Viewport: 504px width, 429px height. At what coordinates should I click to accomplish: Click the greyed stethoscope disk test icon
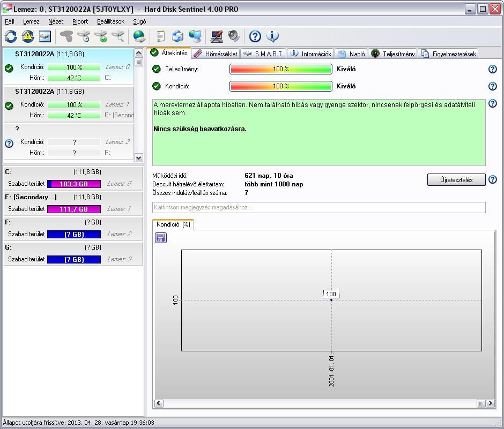click(66, 36)
